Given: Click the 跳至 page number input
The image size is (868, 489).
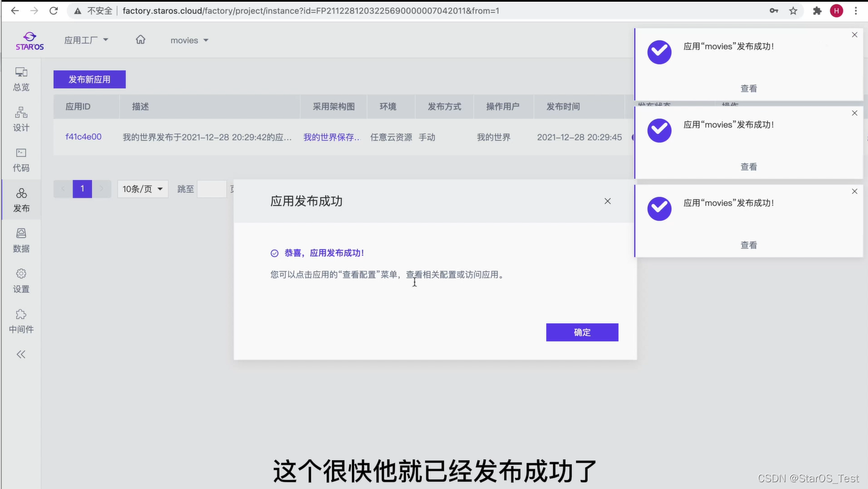Looking at the screenshot, I should (x=212, y=189).
